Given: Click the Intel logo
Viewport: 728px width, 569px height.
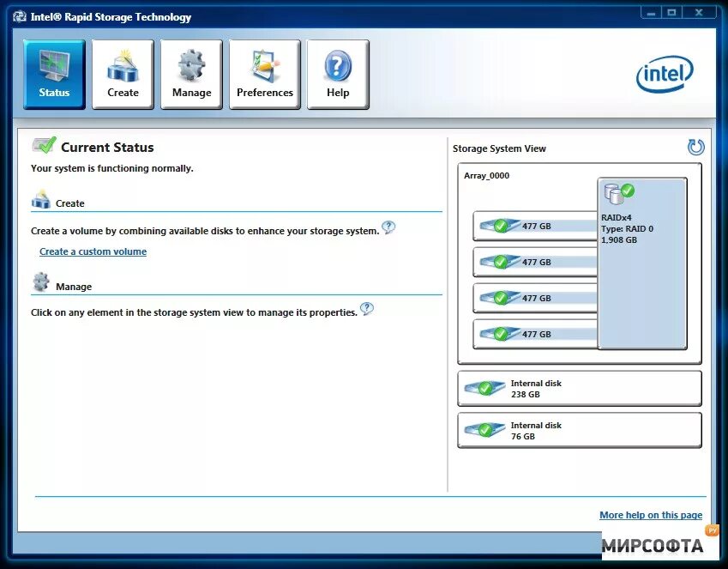Looking at the screenshot, I should click(665, 75).
